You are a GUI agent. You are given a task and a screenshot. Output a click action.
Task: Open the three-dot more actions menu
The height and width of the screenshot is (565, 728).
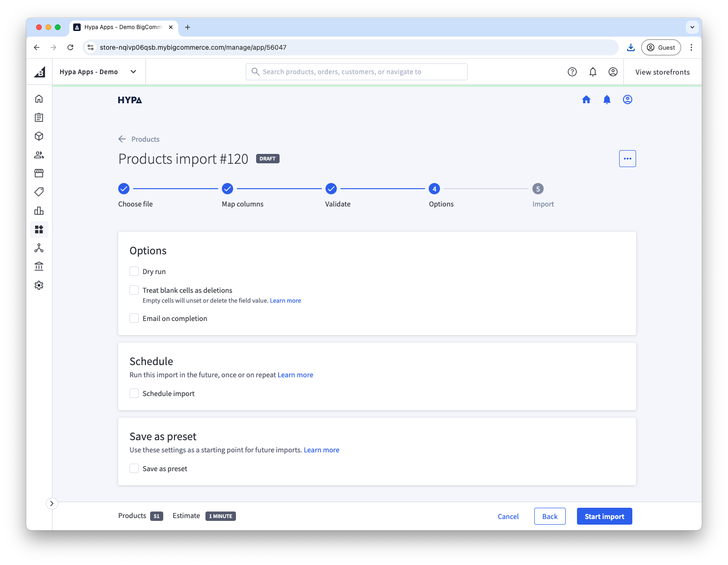tap(627, 159)
